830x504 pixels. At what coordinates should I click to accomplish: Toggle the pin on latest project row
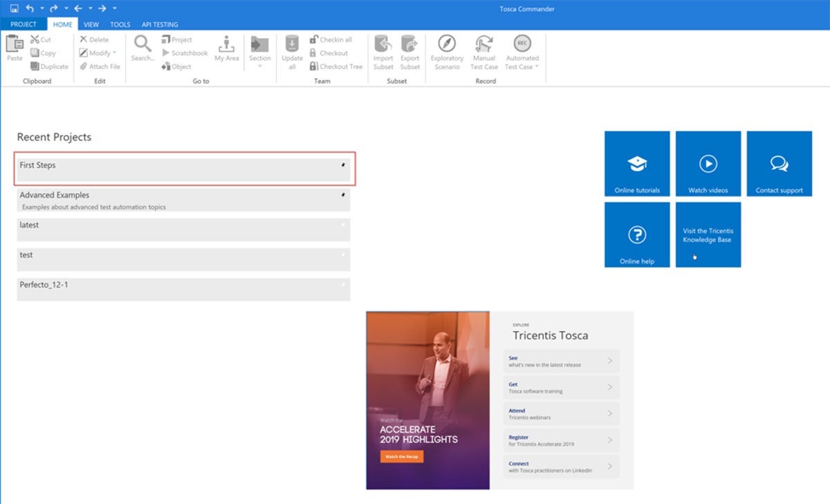(343, 225)
